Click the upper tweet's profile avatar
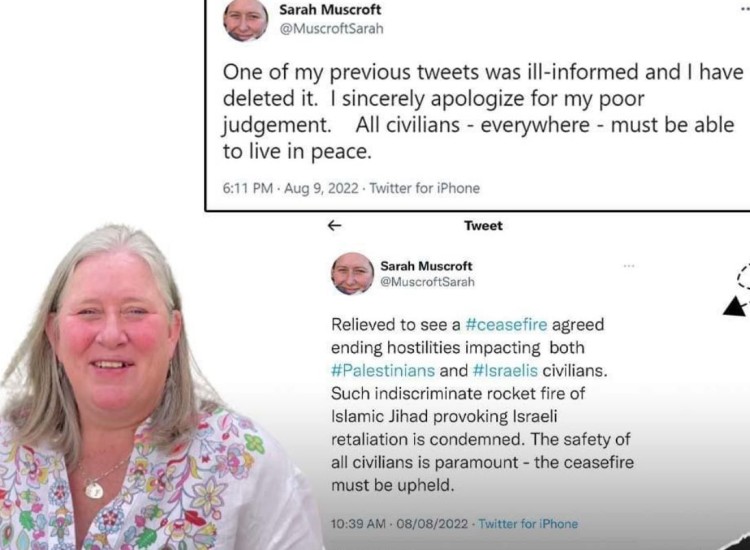 pos(245,20)
